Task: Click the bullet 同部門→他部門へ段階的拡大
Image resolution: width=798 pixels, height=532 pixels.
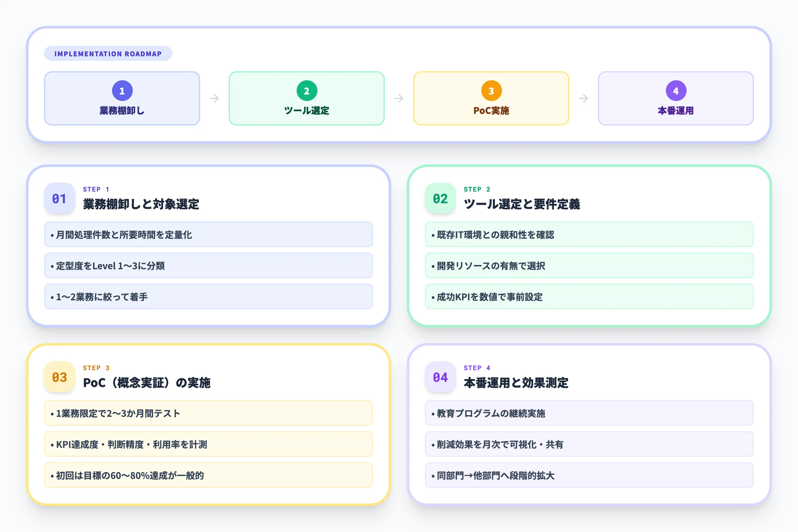Action: (x=590, y=475)
